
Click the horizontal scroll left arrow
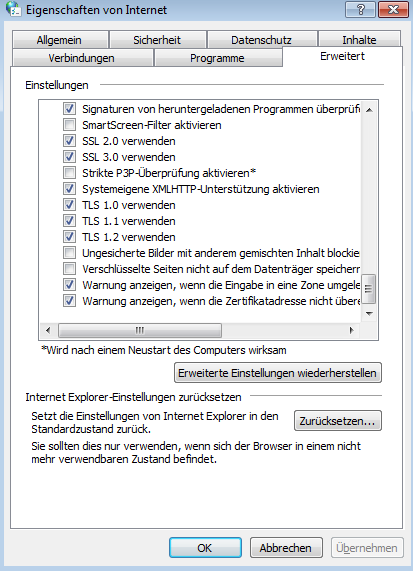pos(48,330)
